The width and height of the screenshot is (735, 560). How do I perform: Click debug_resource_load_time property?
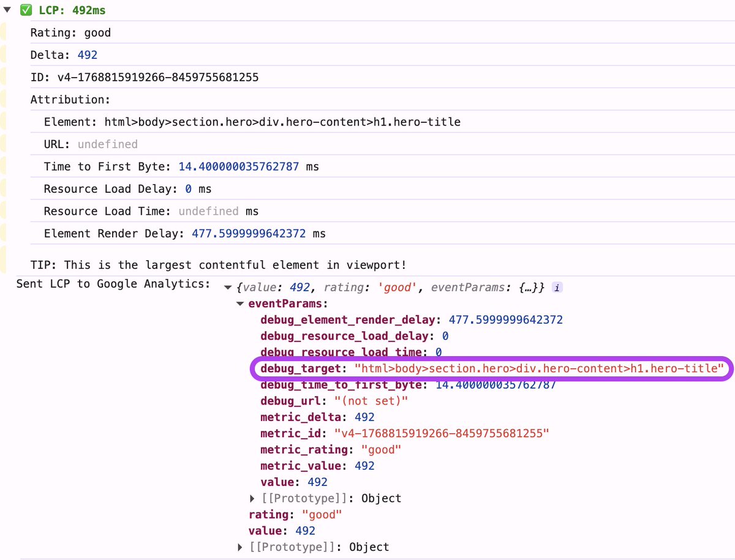pyautogui.click(x=351, y=352)
